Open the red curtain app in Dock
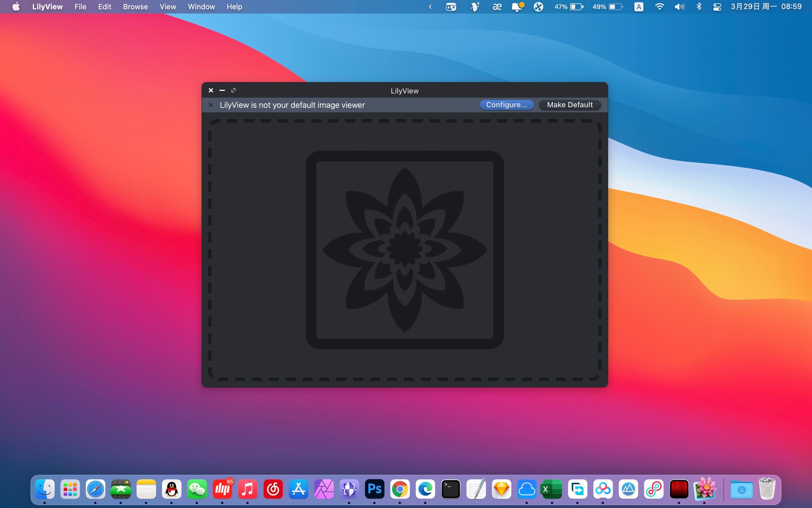The image size is (812, 508). tap(679, 489)
